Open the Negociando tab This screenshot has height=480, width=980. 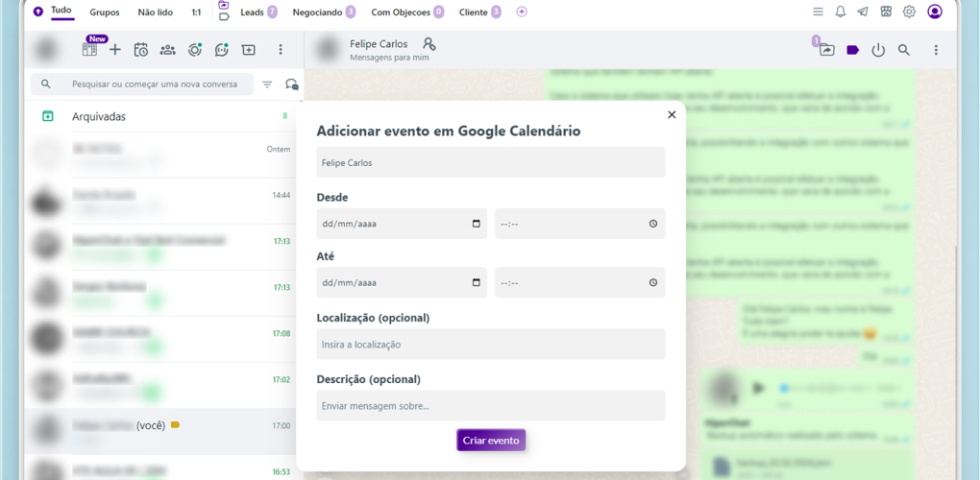tap(324, 12)
